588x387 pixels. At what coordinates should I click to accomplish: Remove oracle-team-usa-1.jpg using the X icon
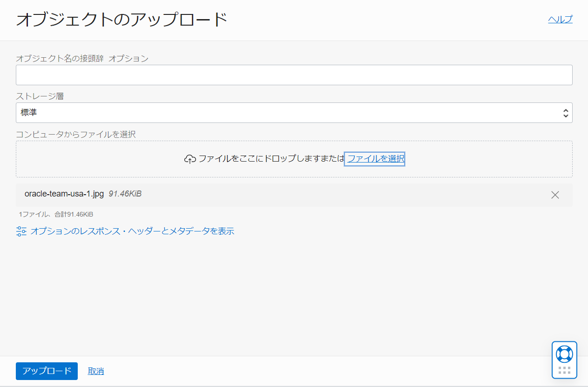(555, 195)
